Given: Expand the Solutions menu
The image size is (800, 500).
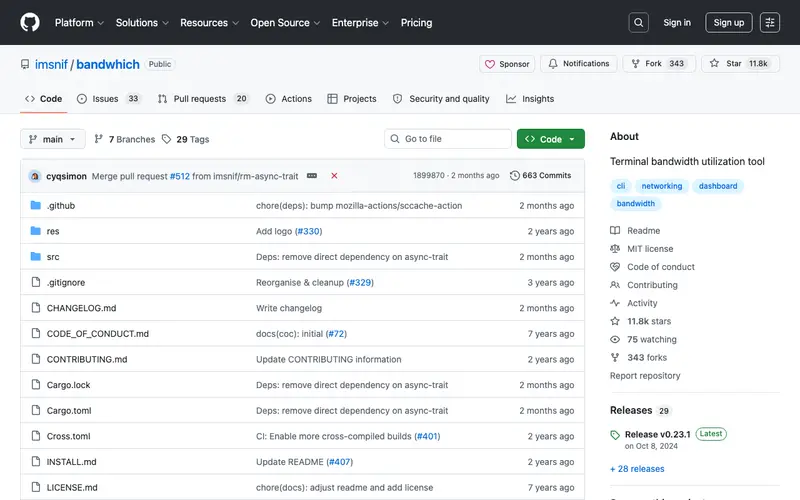Looking at the screenshot, I should tap(142, 22).
